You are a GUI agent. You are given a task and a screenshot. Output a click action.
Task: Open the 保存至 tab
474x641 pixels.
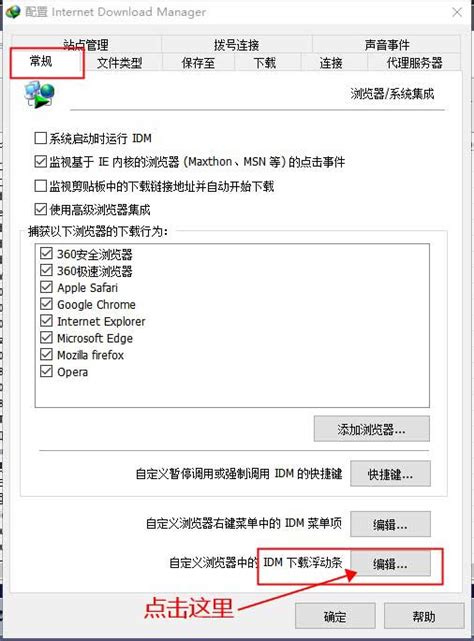tap(198, 63)
